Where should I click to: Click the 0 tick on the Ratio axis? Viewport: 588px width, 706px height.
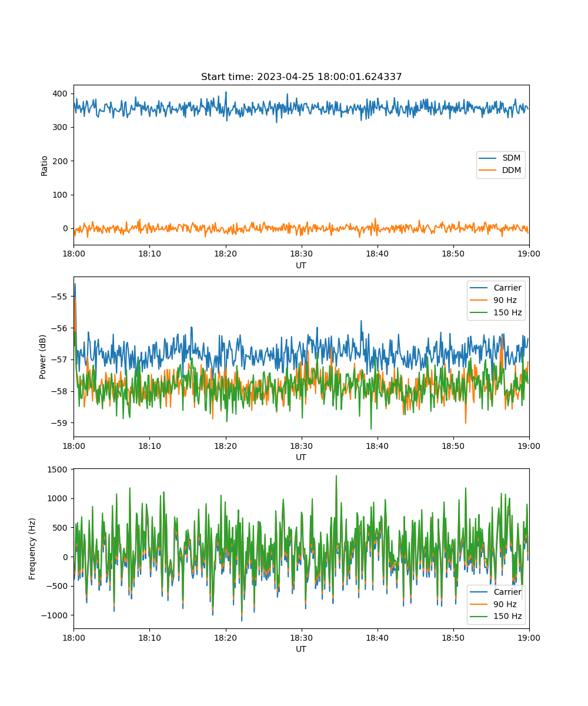[x=66, y=228]
